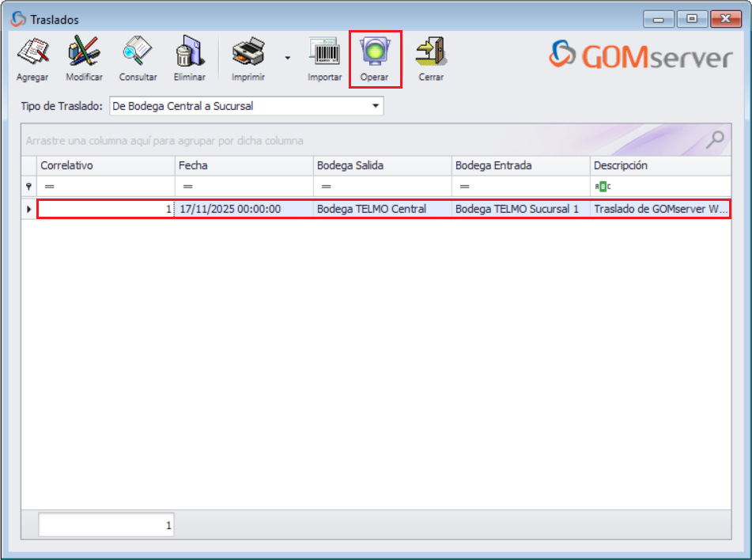Screen dimensions: 752x560
Task: Click the highlighted Operar traffic-light icon
Action: click(x=376, y=50)
